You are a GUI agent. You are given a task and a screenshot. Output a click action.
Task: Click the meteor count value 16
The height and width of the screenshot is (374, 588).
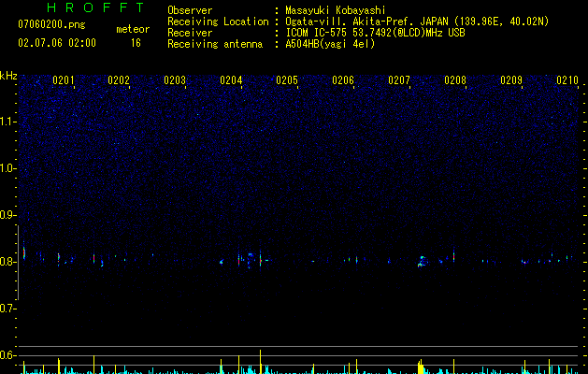tap(136, 43)
